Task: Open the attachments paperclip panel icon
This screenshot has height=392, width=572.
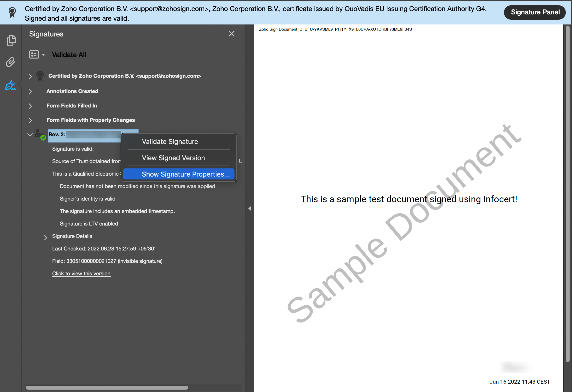Action: click(x=11, y=62)
